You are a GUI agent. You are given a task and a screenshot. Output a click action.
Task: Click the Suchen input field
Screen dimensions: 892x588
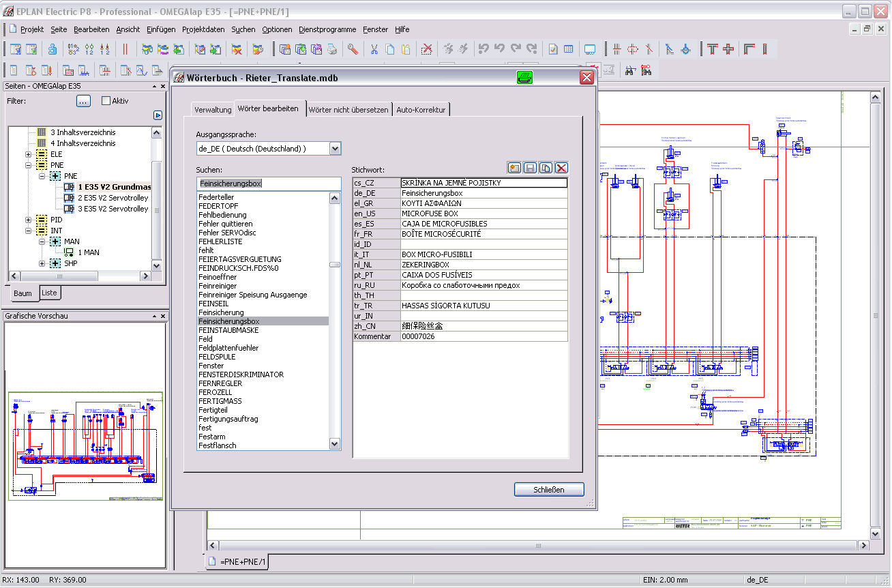pos(269,183)
